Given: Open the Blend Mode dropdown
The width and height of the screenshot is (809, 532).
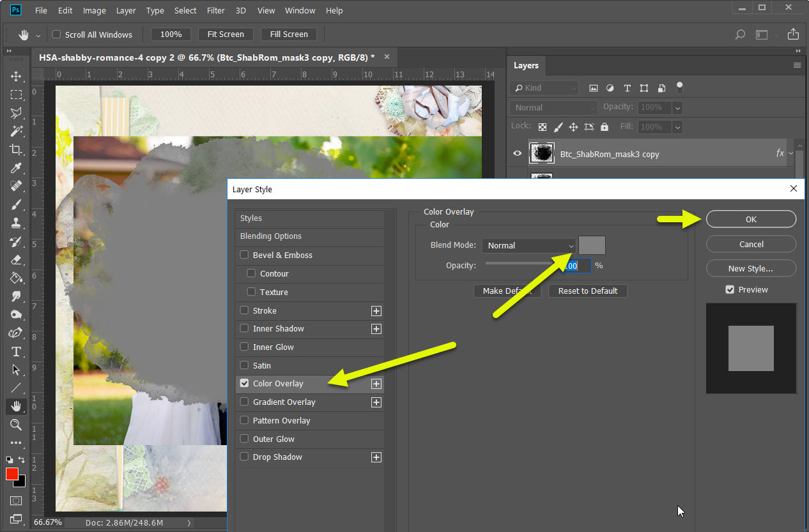Looking at the screenshot, I should [x=529, y=246].
